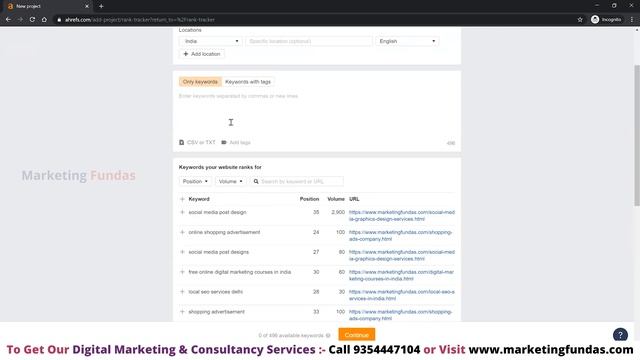Click 'local seo services delhi' keyword text

[216, 292]
